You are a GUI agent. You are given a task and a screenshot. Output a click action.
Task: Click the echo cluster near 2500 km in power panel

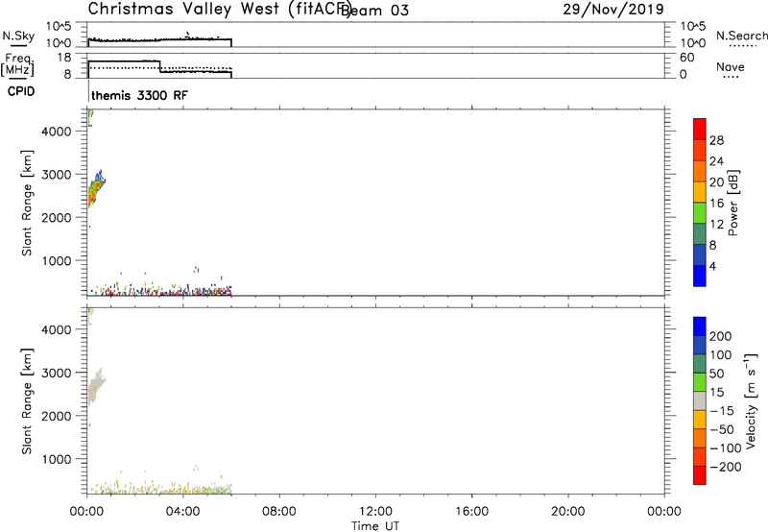point(95,189)
